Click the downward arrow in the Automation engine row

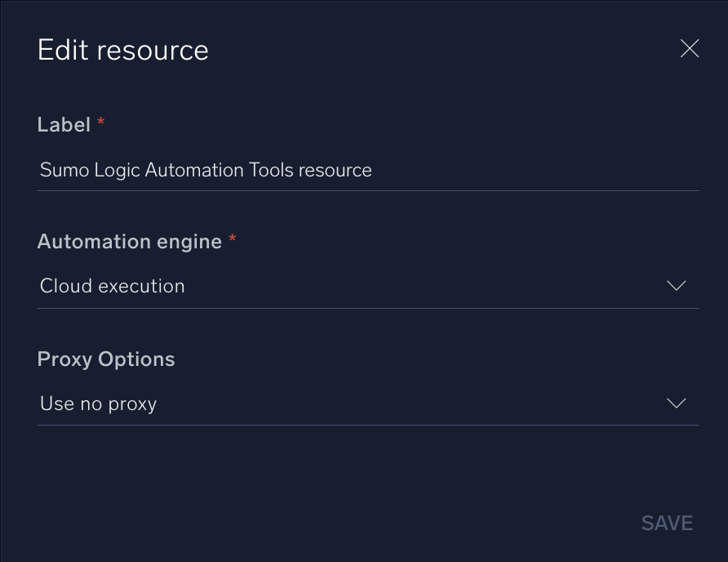[x=676, y=286]
